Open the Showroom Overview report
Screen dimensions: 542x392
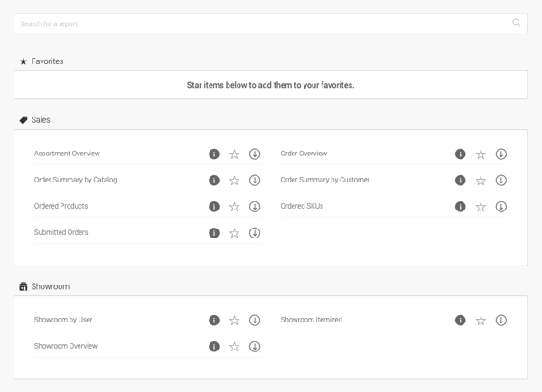(x=66, y=346)
